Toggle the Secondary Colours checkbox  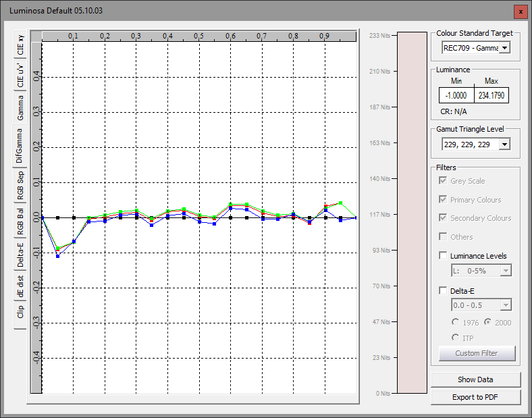tap(443, 217)
